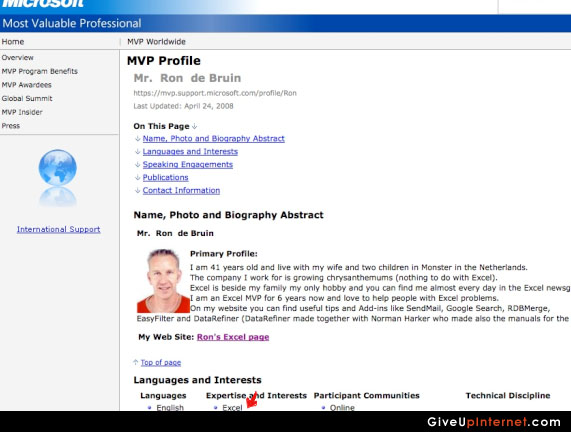Click arrow icon before Languages and Interests link
571x432 pixels.
pos(138,152)
